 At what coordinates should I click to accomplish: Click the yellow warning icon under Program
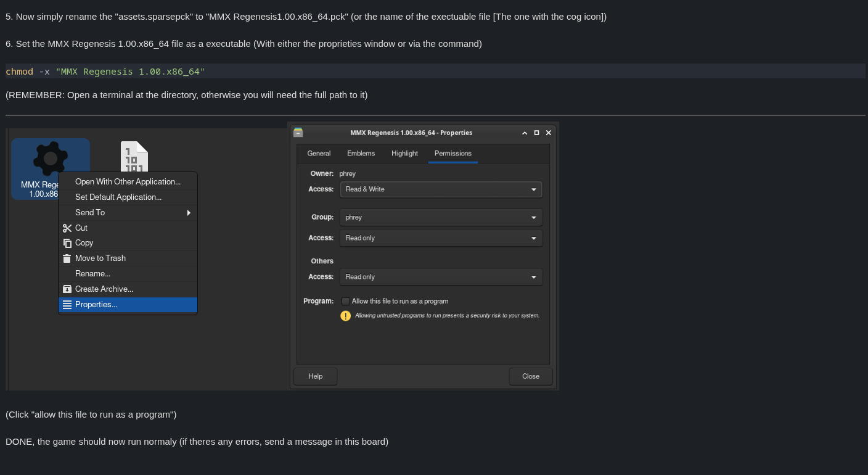click(x=346, y=316)
